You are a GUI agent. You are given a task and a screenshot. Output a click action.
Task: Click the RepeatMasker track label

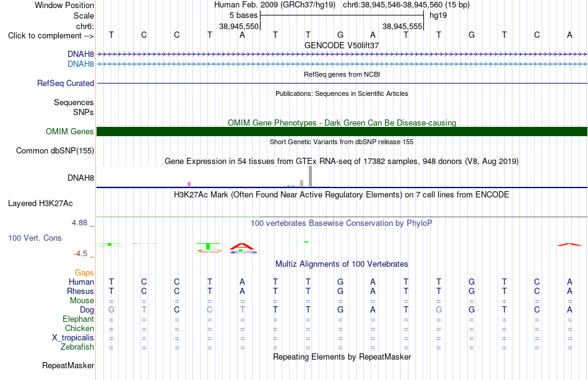pos(68,365)
